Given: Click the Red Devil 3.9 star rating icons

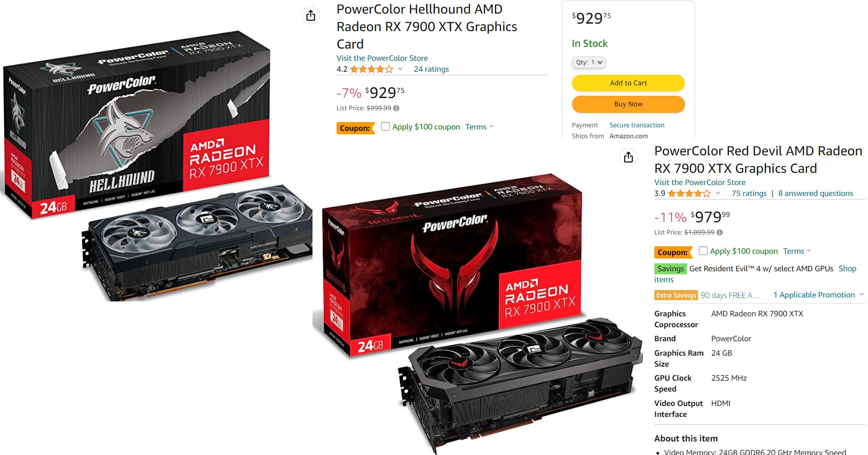Looking at the screenshot, I should coord(689,193).
